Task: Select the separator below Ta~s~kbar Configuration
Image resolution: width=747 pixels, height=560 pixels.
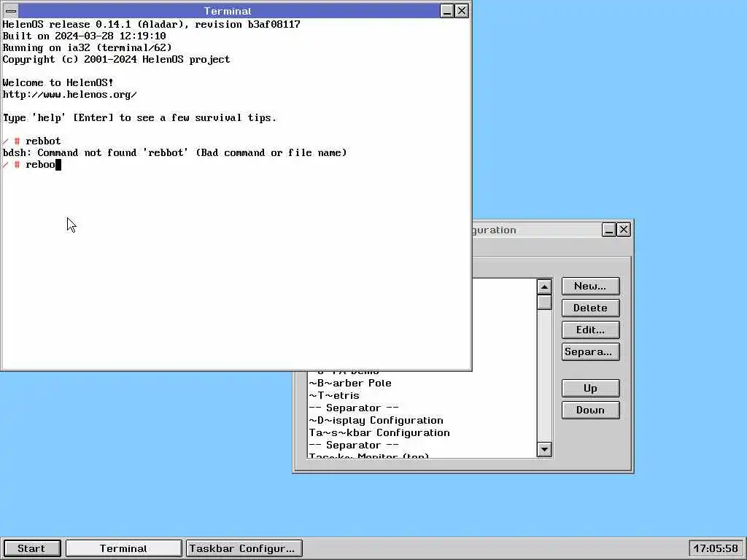Action: 422,446
